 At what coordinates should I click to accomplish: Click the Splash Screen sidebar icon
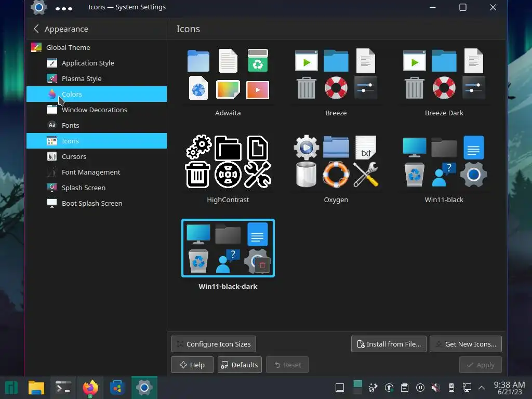pos(52,188)
